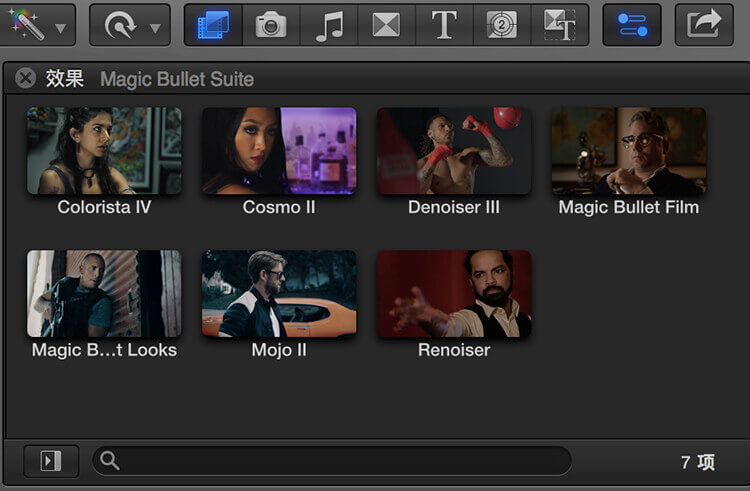
Task: Select the Magic Bullet Film effect thumbnail
Action: pyautogui.click(x=629, y=151)
